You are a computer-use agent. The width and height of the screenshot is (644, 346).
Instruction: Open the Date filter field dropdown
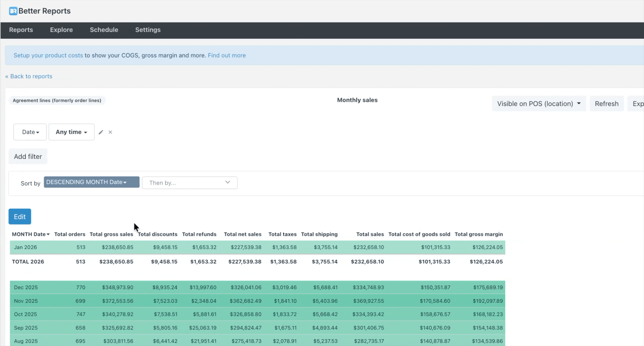[x=30, y=132]
